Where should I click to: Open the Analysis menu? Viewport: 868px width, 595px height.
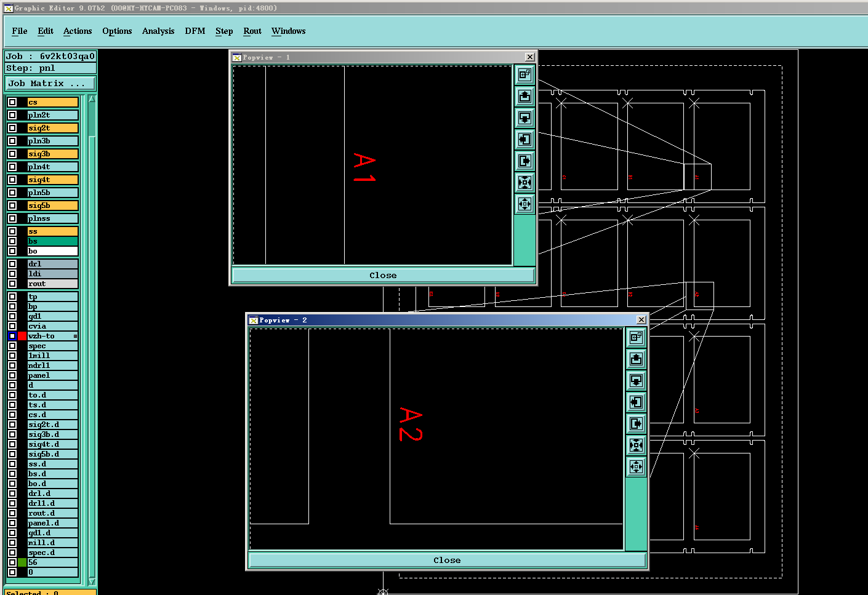(x=158, y=31)
